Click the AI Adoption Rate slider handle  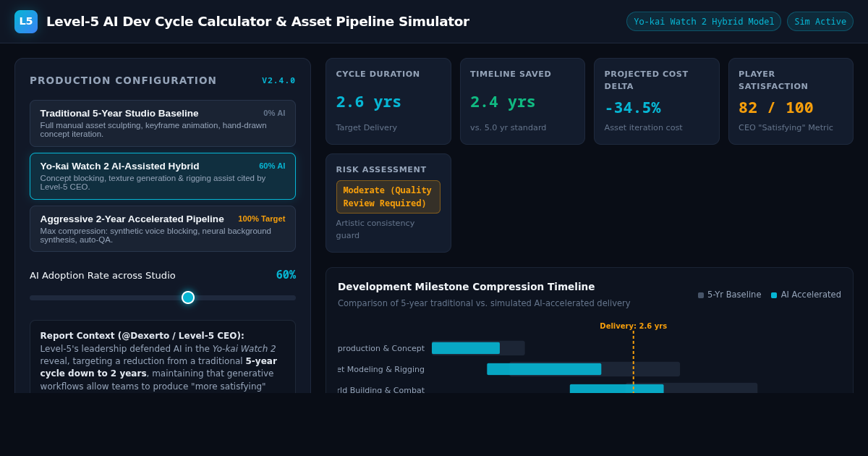click(188, 297)
